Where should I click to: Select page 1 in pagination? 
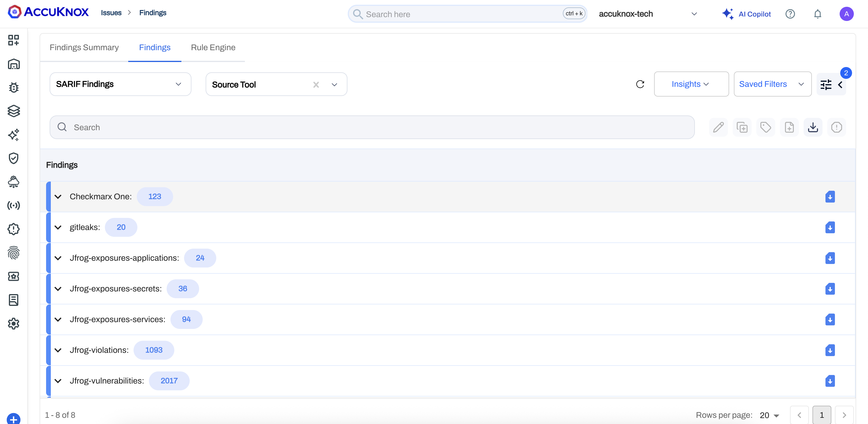tap(822, 415)
